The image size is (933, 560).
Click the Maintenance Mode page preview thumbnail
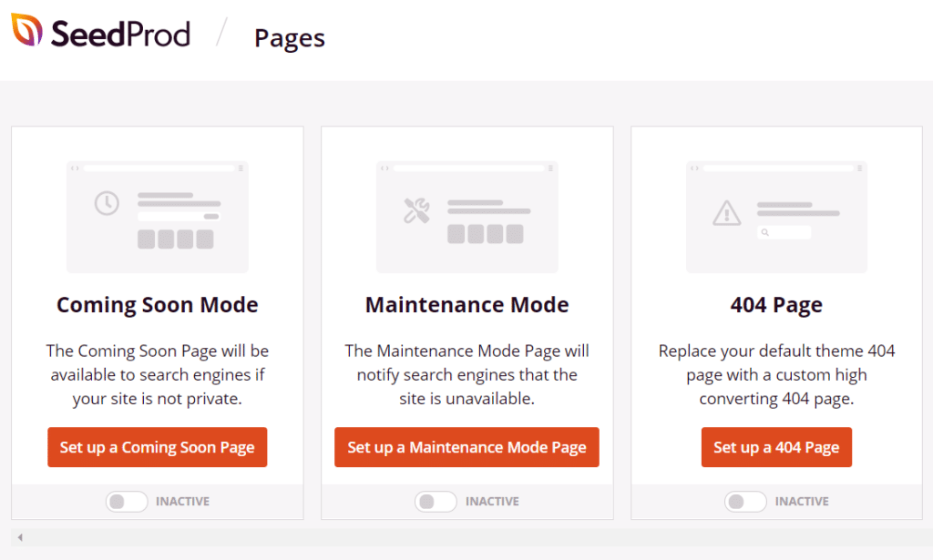[x=467, y=217]
